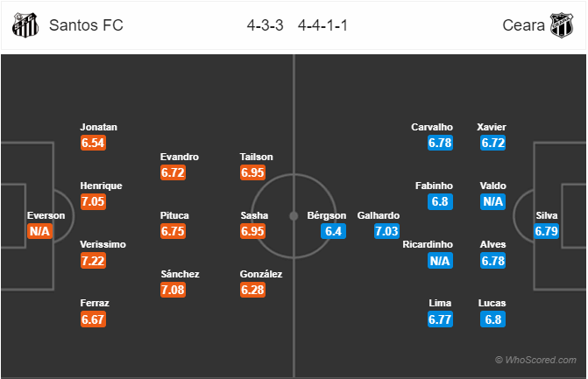Click Everson's N/A rating badge
588x379 pixels.
[39, 231]
